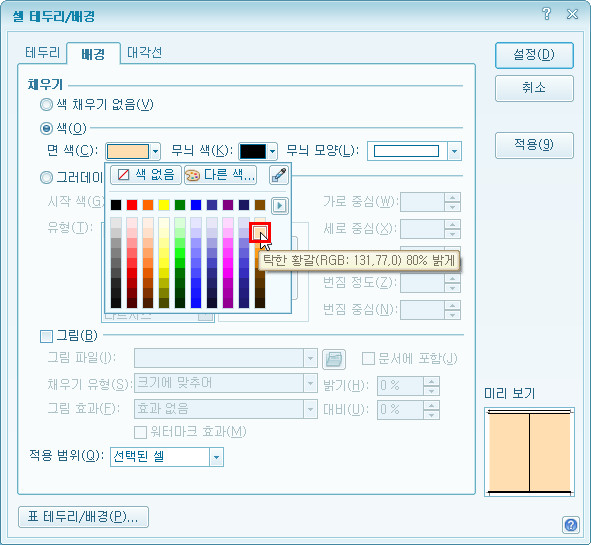This screenshot has height=545, width=591.
Task: Increase 밝기(H) value with up arrow
Action: tap(431, 381)
